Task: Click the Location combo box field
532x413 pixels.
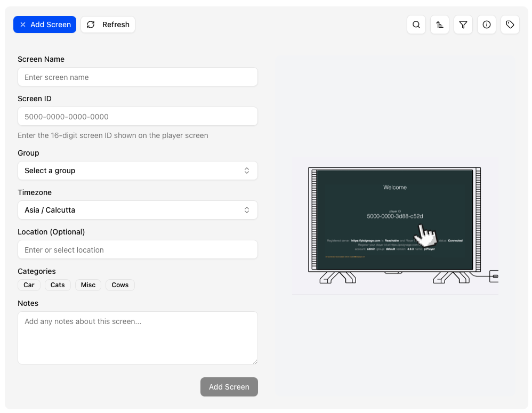Action: tap(138, 249)
